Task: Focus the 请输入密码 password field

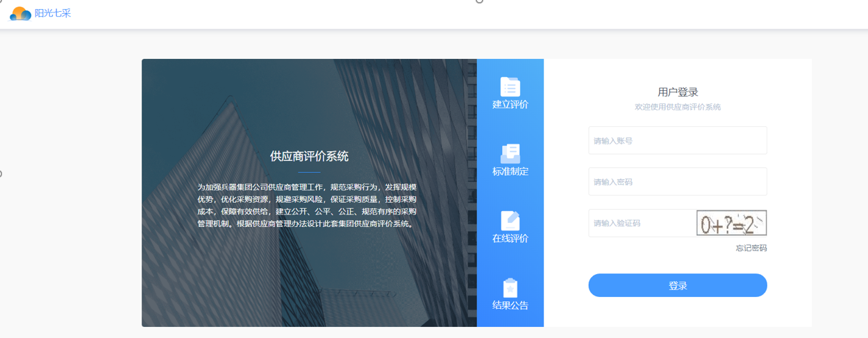Action: (678, 181)
